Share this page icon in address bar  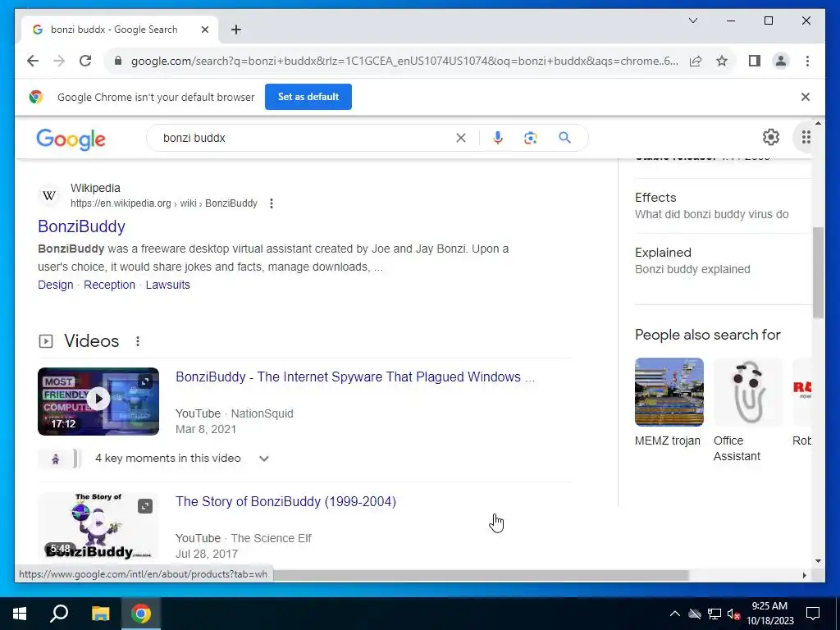click(x=696, y=61)
